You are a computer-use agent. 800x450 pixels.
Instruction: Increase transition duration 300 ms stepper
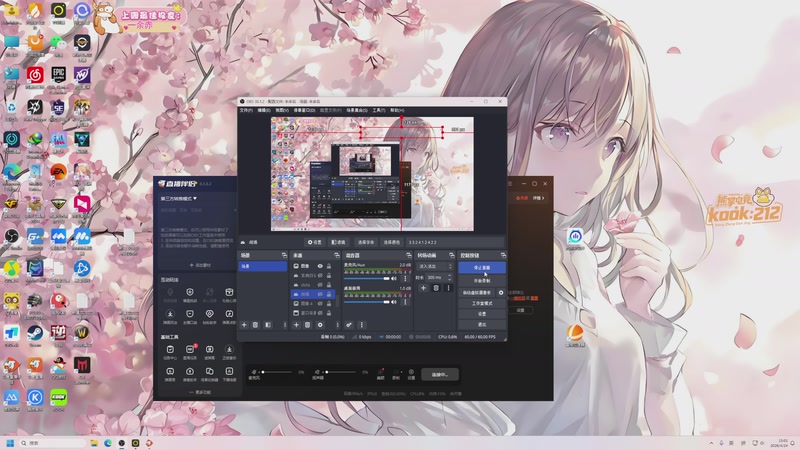point(449,276)
